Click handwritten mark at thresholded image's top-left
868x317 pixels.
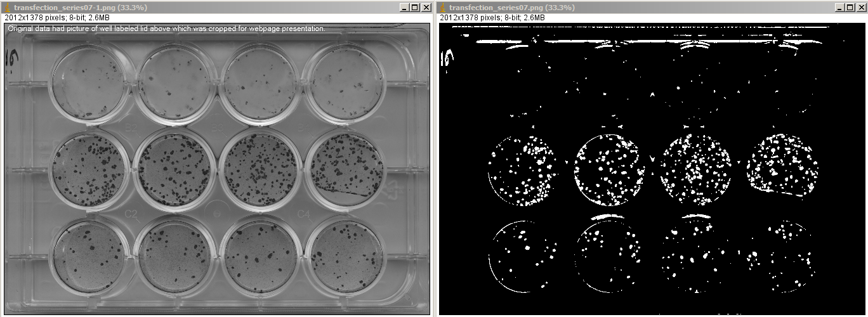(447, 58)
